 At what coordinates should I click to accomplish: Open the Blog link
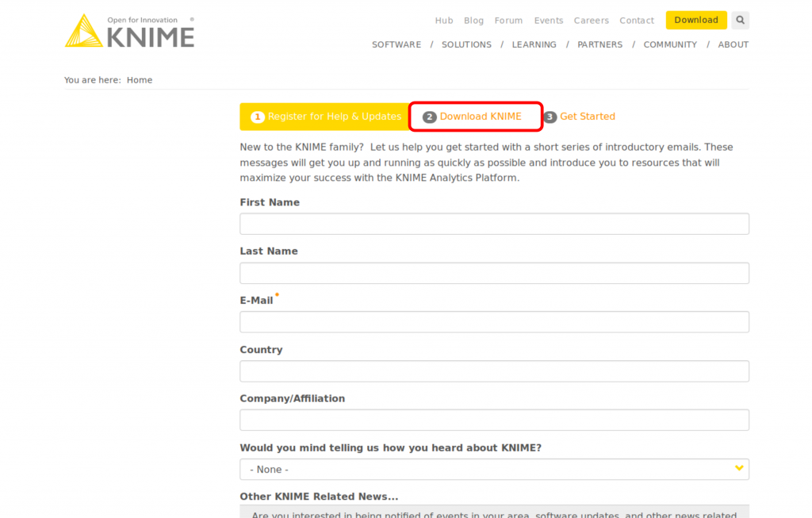[473, 20]
